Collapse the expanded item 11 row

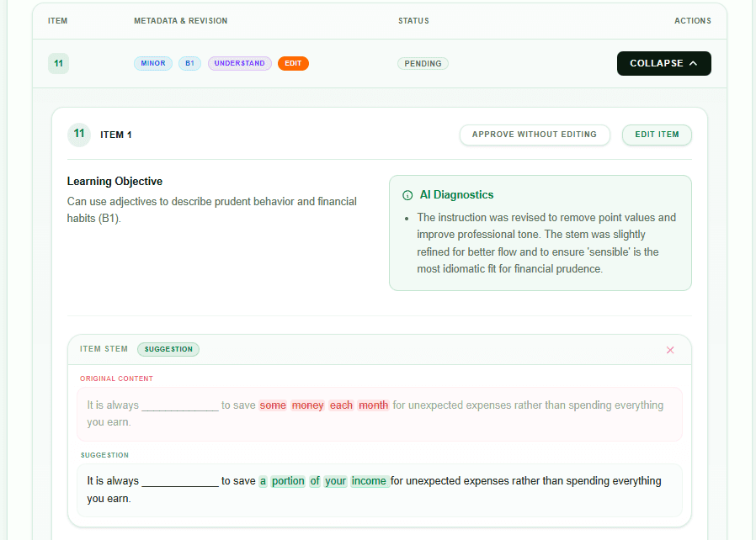tap(663, 63)
